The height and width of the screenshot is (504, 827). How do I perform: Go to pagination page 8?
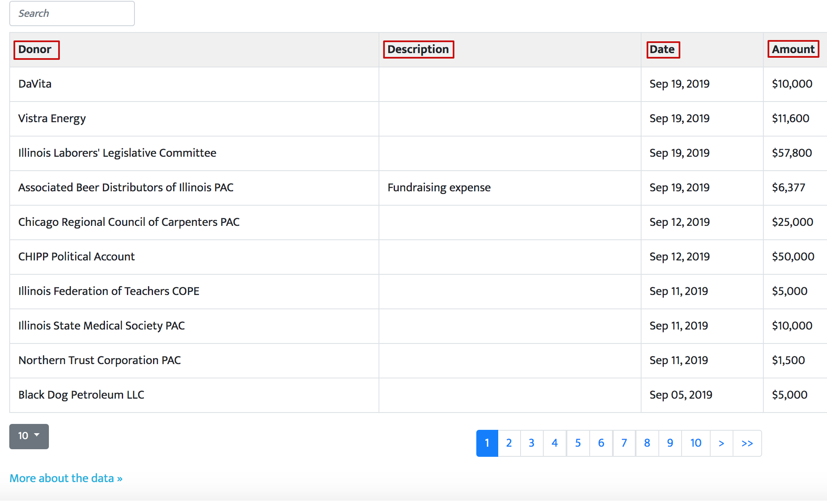click(x=647, y=443)
